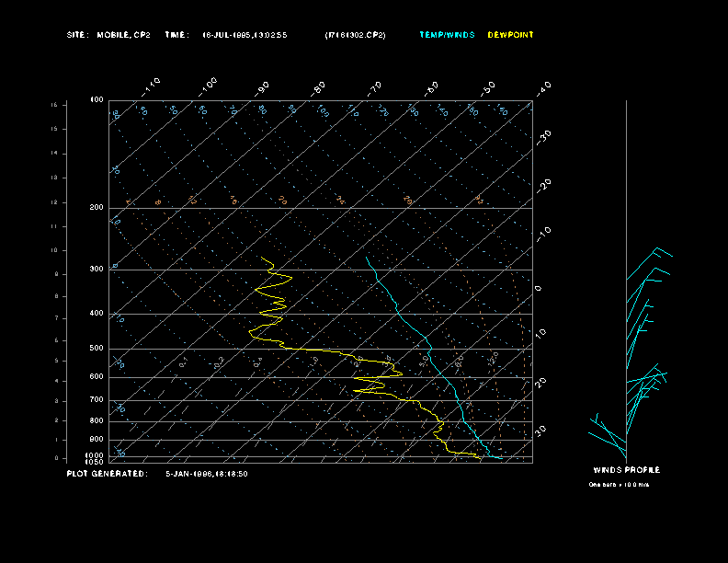The image size is (728, 563).
Task: Click the 8 km height axis label
Action: pyautogui.click(x=57, y=296)
